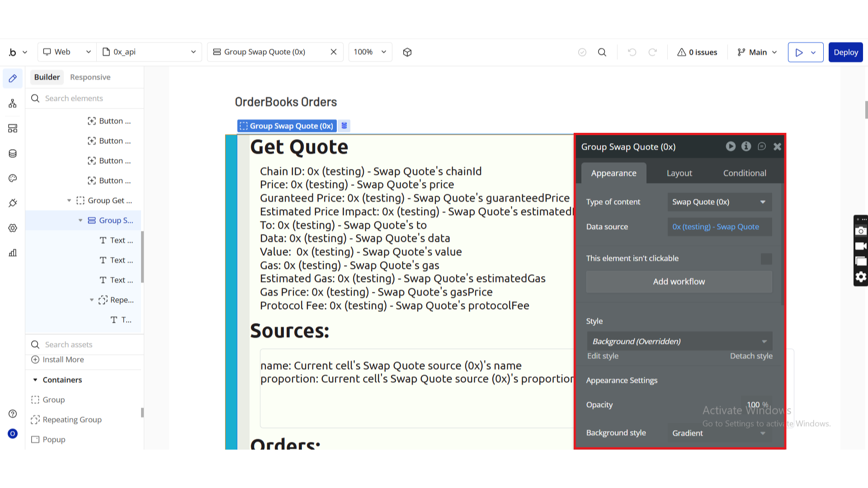Click the 3D cube components icon
Image resolution: width=868 pixels, height=488 pixels.
(407, 52)
